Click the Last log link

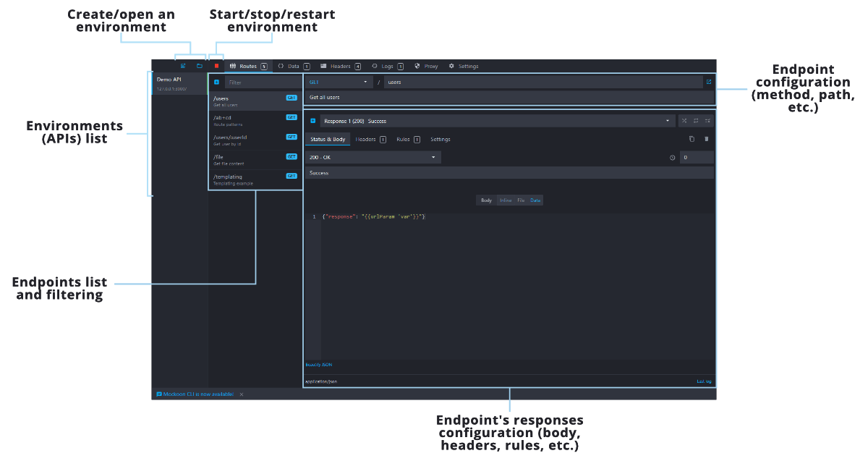pyautogui.click(x=704, y=381)
